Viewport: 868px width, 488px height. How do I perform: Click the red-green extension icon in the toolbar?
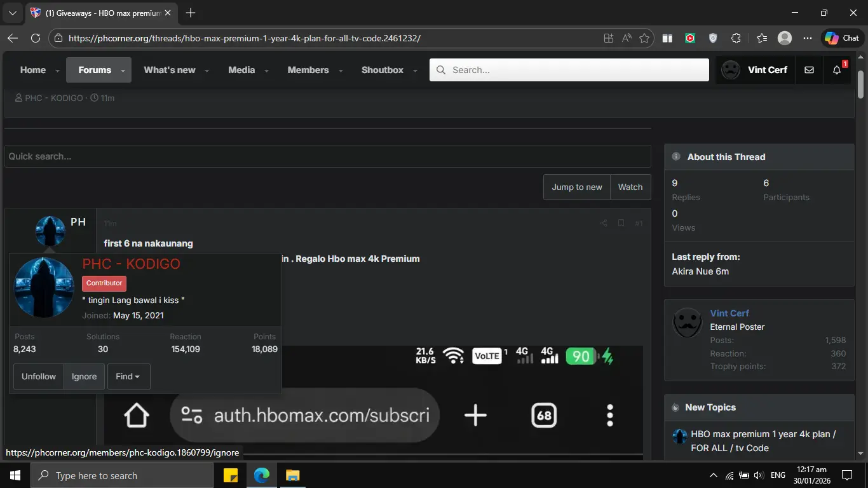click(x=690, y=38)
